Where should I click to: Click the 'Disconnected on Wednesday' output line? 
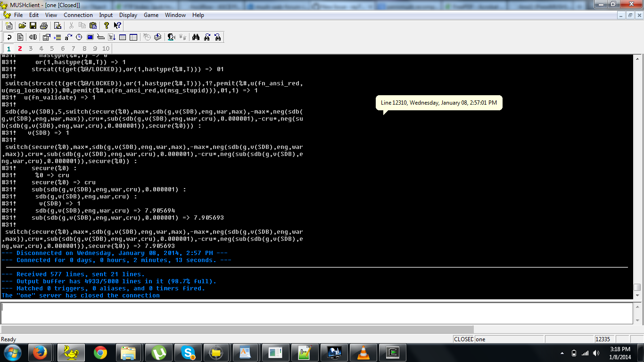[x=115, y=253]
